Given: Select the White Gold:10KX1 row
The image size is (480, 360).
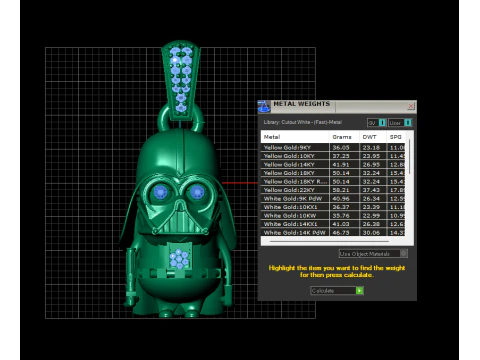Looking at the screenshot, I should pyautogui.click(x=333, y=207).
